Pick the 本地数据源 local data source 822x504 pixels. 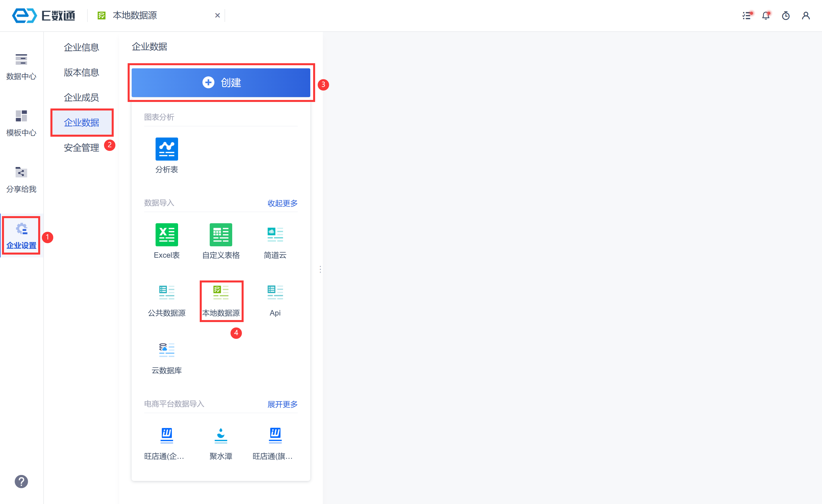coord(221,292)
